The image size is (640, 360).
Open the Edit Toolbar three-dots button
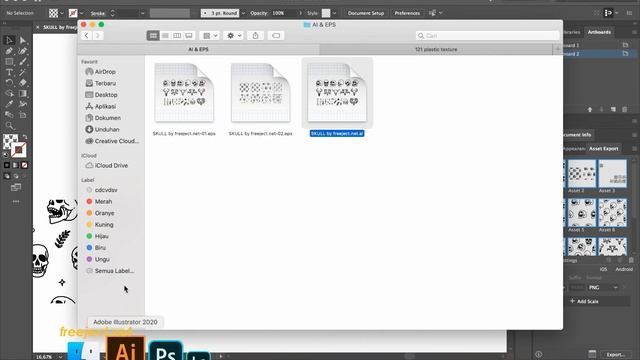16,202
